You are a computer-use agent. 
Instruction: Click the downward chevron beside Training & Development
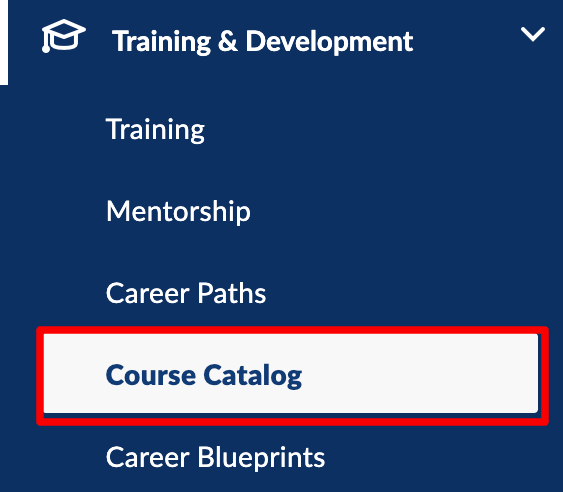coord(533,34)
